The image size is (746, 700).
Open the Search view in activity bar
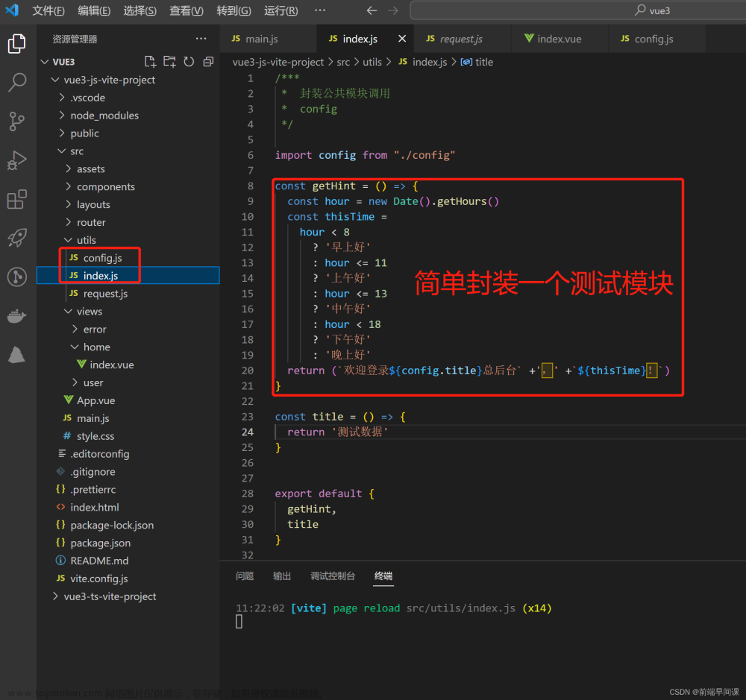(17, 82)
